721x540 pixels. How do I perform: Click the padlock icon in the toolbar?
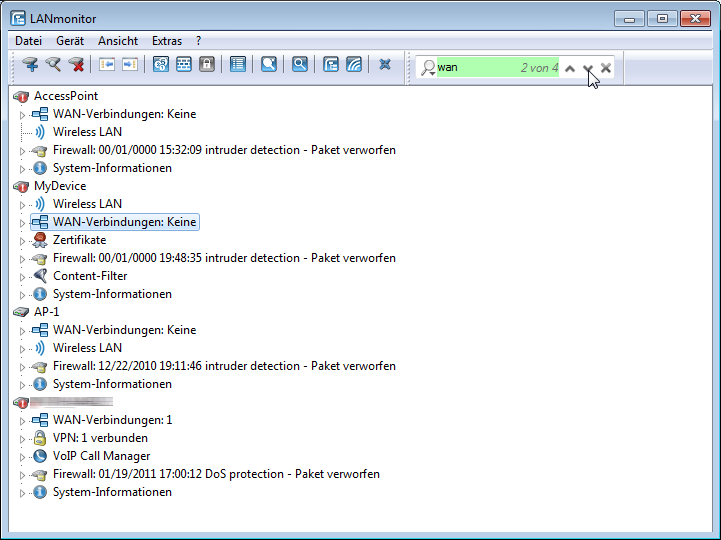tap(207, 65)
